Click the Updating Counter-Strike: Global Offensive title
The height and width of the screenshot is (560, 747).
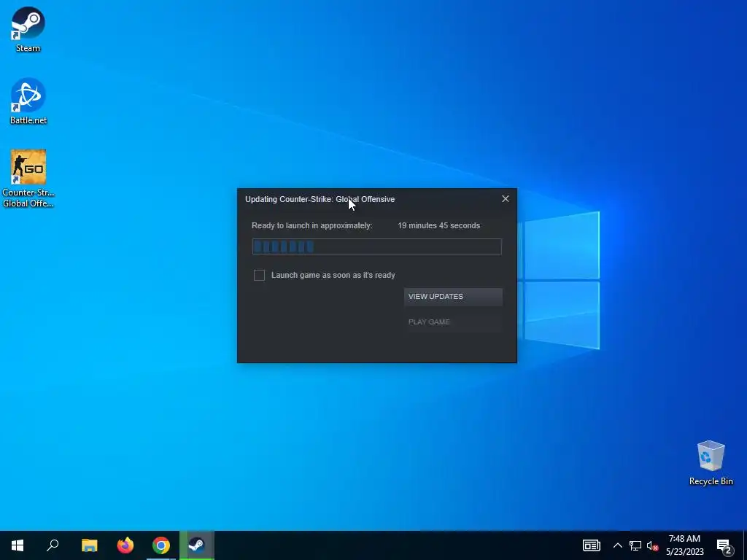[x=320, y=199]
